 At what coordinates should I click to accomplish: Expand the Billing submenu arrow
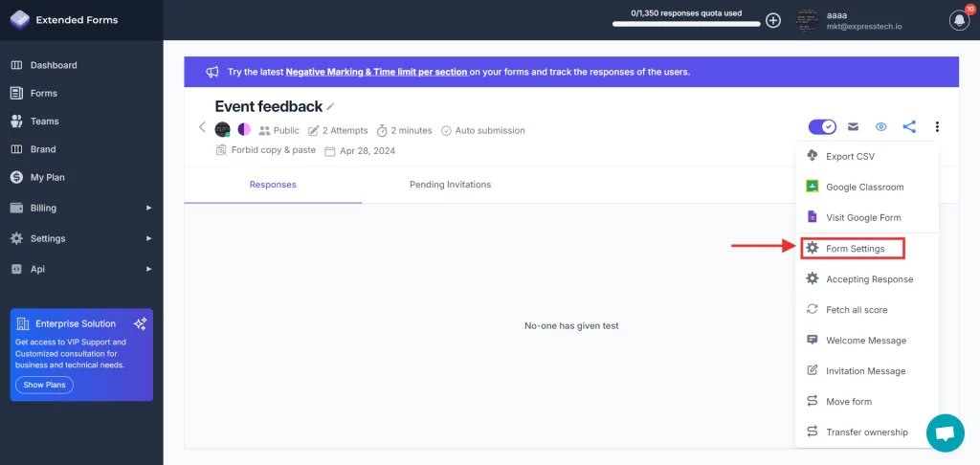pyautogui.click(x=148, y=208)
